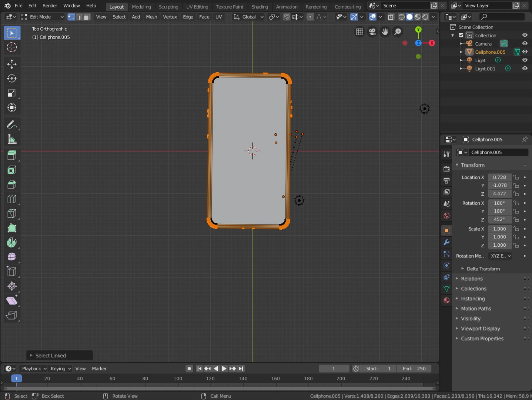The width and height of the screenshot is (532, 400).
Task: Select the Rotate tool
Action: (x=12, y=79)
